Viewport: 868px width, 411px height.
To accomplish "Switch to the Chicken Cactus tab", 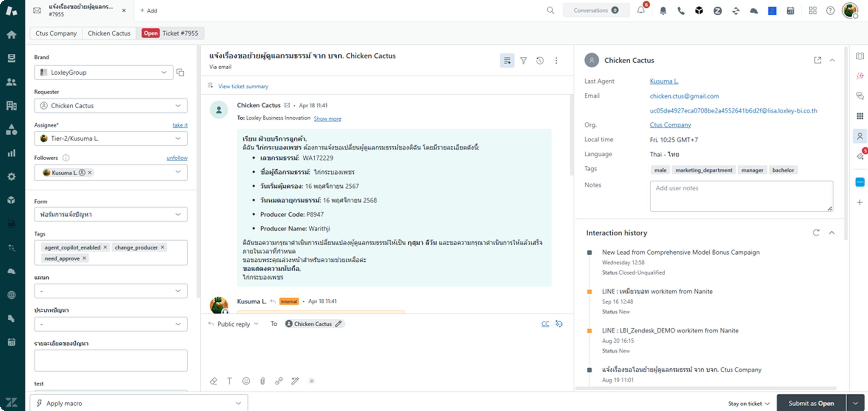I will [109, 33].
